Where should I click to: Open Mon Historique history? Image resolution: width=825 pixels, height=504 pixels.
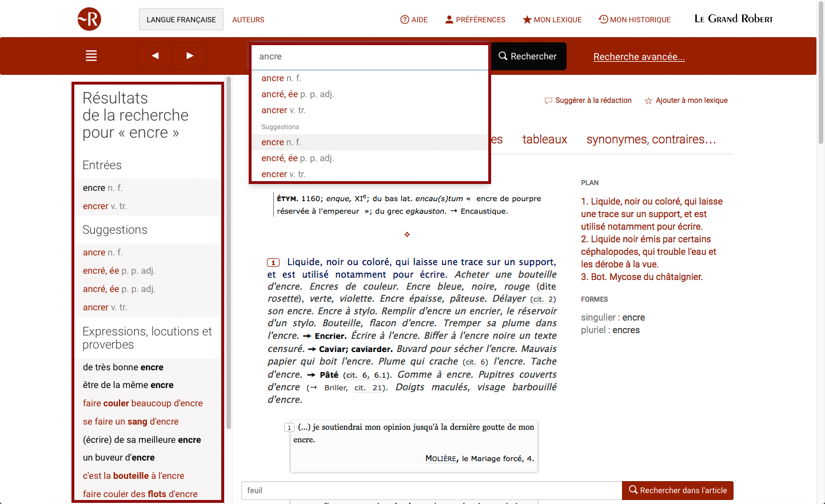tap(635, 19)
